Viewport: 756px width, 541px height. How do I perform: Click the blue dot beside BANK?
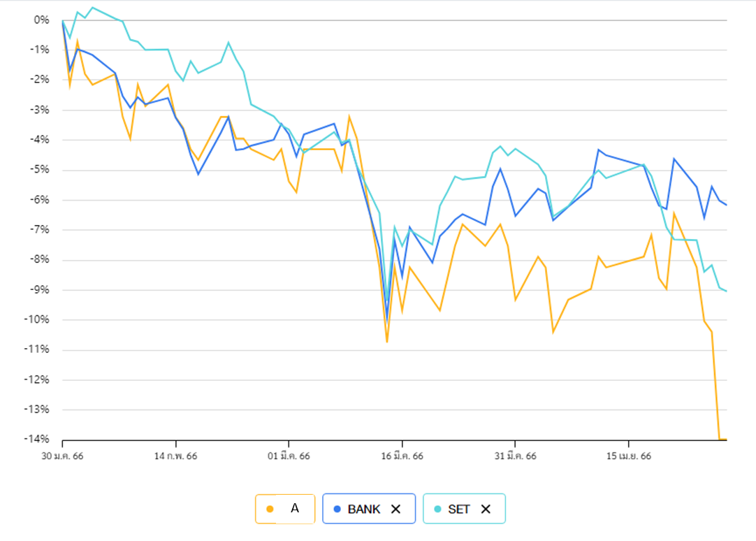tap(337, 509)
